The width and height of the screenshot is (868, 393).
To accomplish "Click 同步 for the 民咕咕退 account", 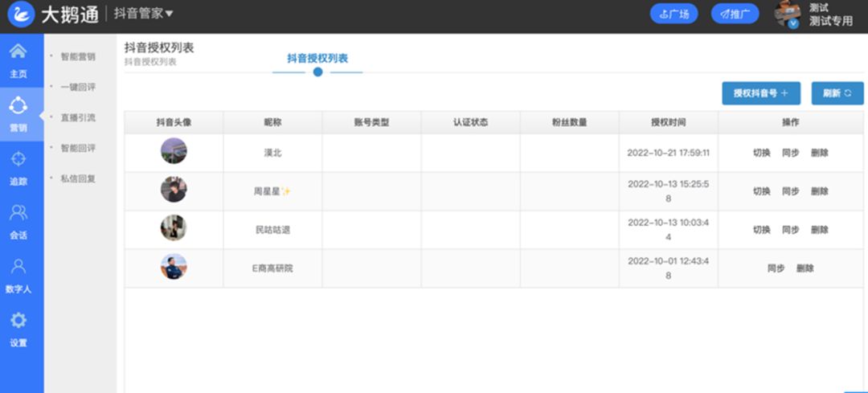I will point(791,230).
